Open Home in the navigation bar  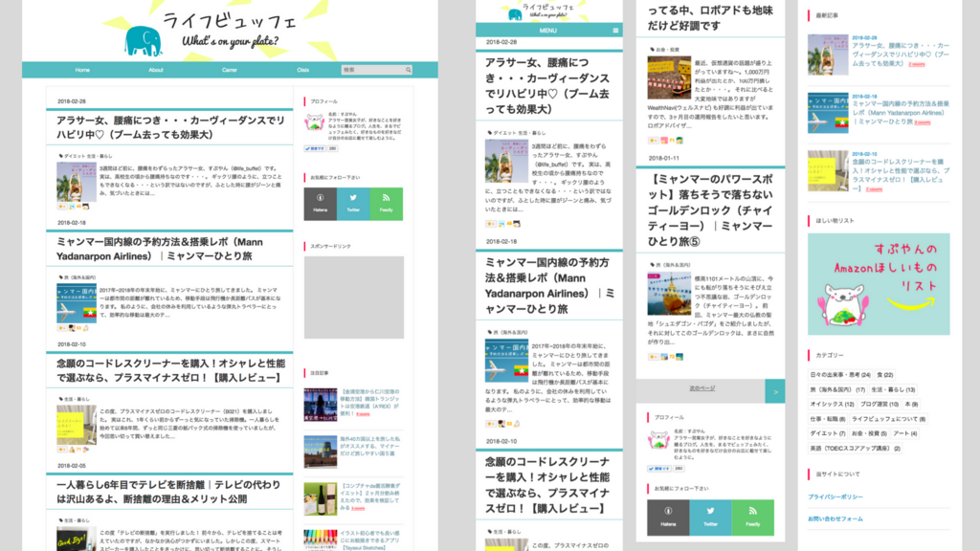click(82, 70)
